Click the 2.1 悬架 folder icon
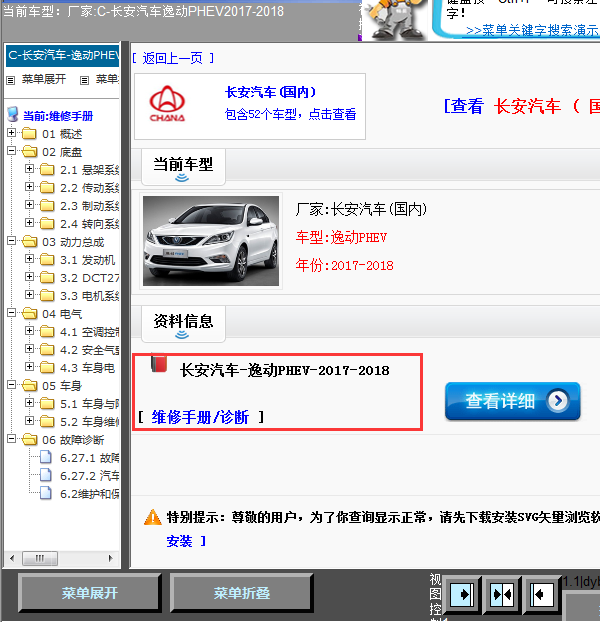 point(47,170)
